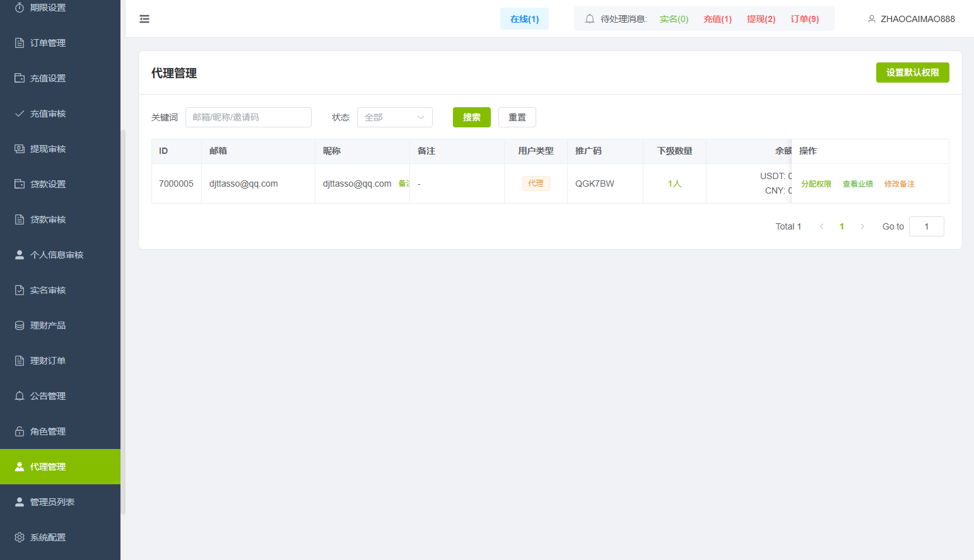Click 分配权限 link for agent 7000005

point(816,184)
